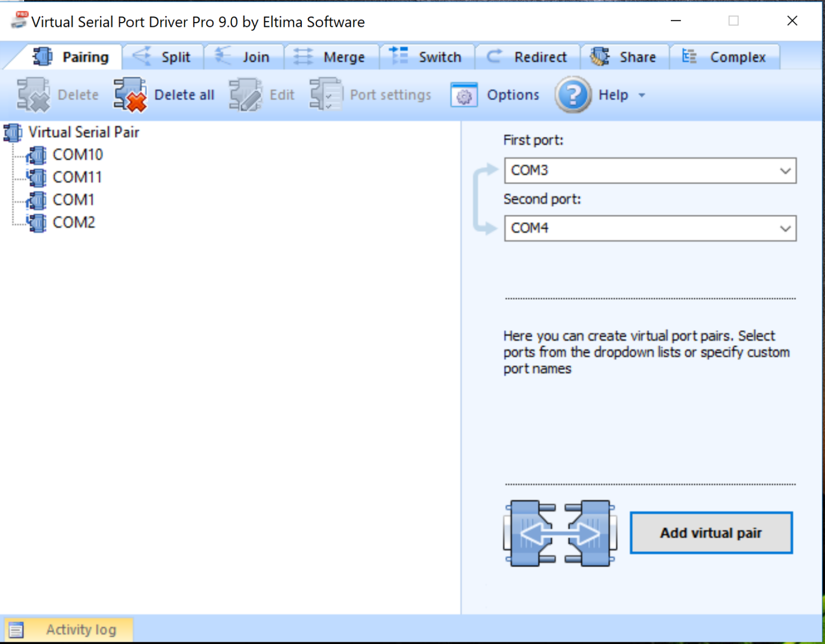Click the Add virtual pair button
The width and height of the screenshot is (825, 644).
point(711,533)
